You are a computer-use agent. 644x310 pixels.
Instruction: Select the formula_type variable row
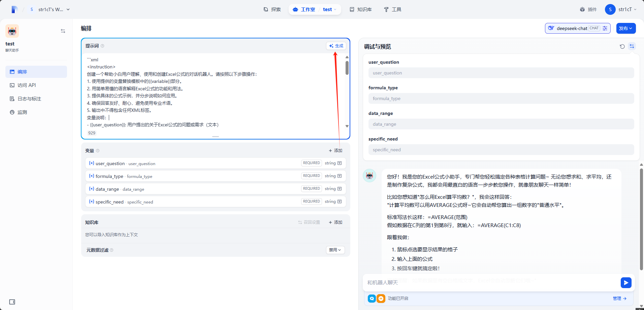point(216,176)
